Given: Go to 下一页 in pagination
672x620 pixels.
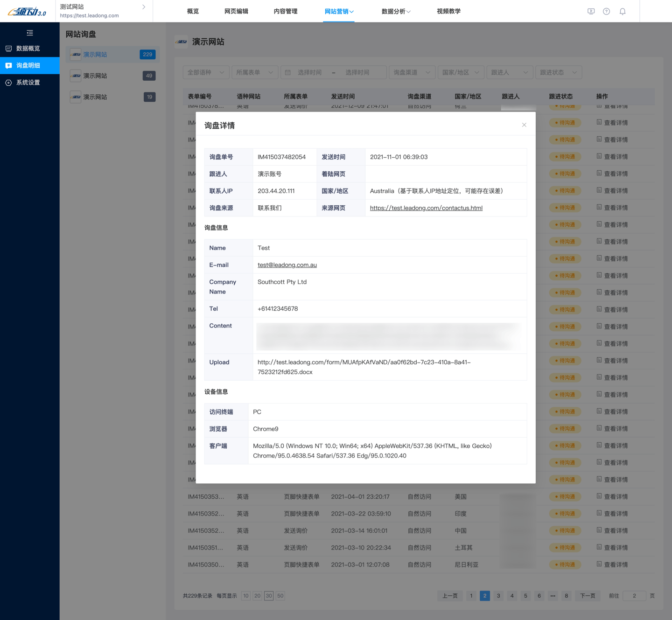Looking at the screenshot, I should (588, 596).
